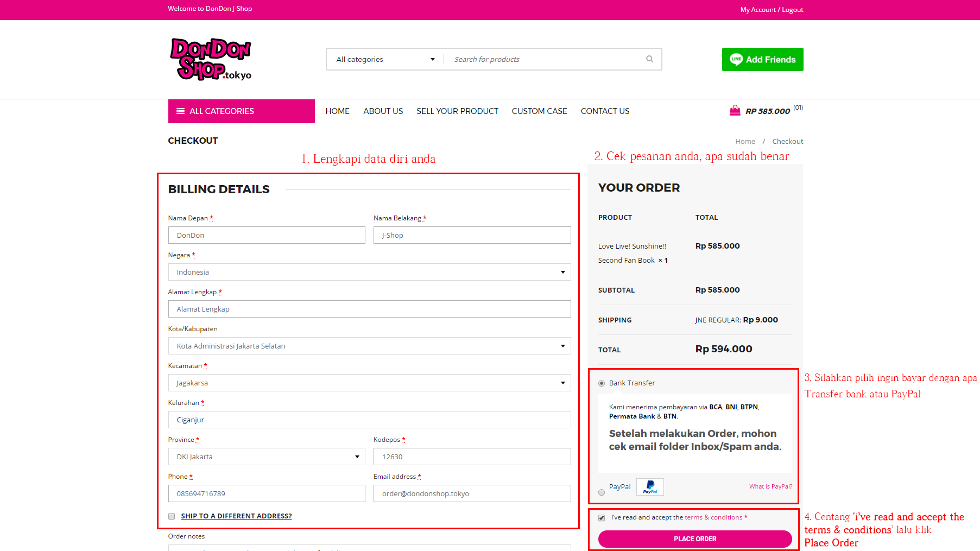Open Sell Your Product menu item

(x=457, y=111)
